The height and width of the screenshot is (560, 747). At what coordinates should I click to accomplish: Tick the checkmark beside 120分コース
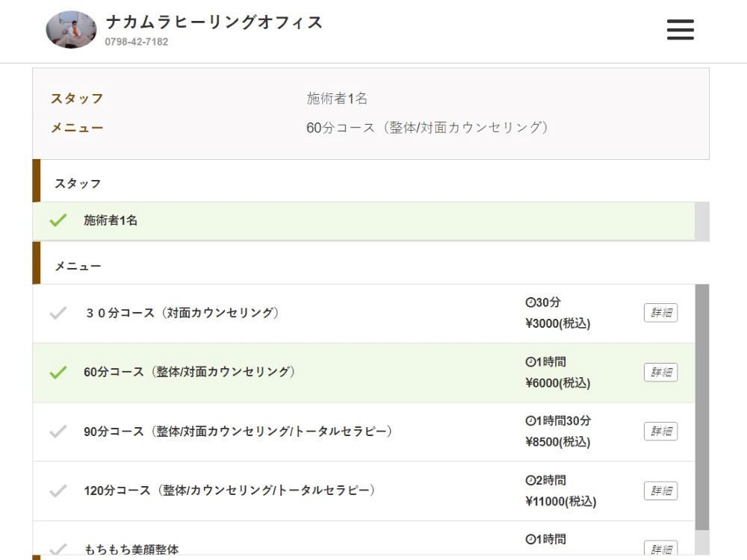pos(58,491)
